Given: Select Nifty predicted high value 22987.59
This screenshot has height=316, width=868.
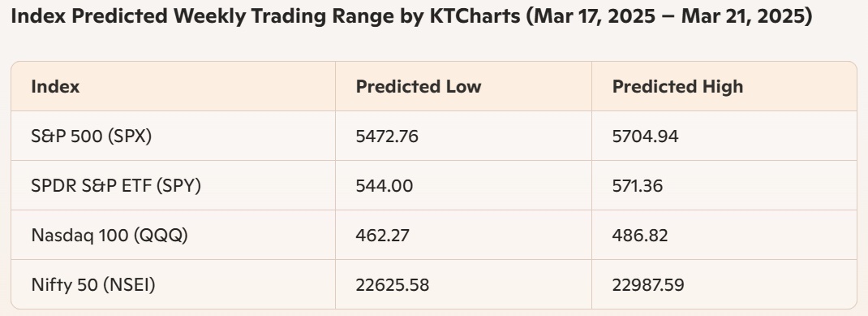Looking at the screenshot, I should [x=648, y=284].
